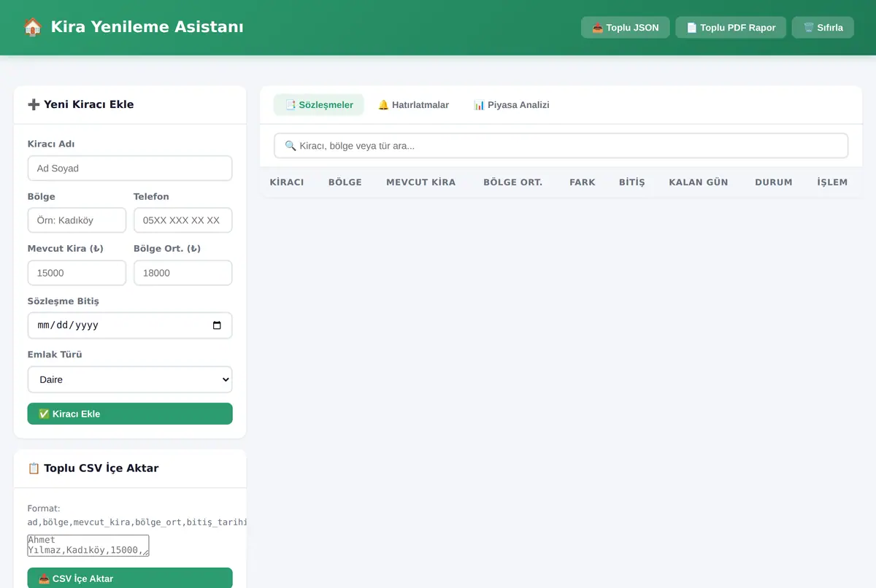The width and height of the screenshot is (876, 588).
Task: Click the "Format:" text in CSV panel
Action: [x=44, y=508]
